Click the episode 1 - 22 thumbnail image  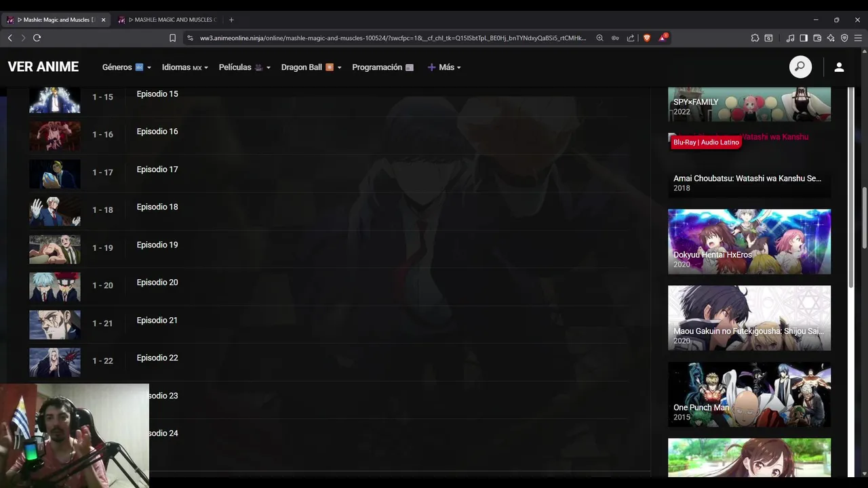pyautogui.click(x=55, y=363)
